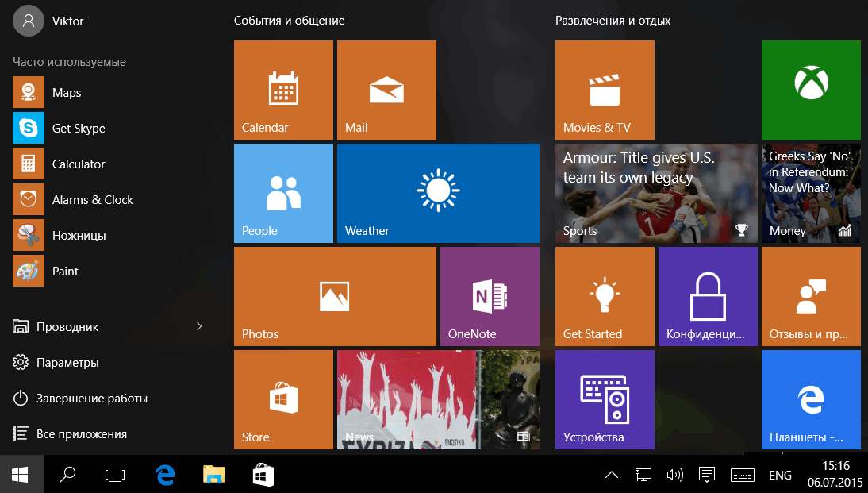
Task: Launch the OneNote tile
Action: tap(490, 296)
